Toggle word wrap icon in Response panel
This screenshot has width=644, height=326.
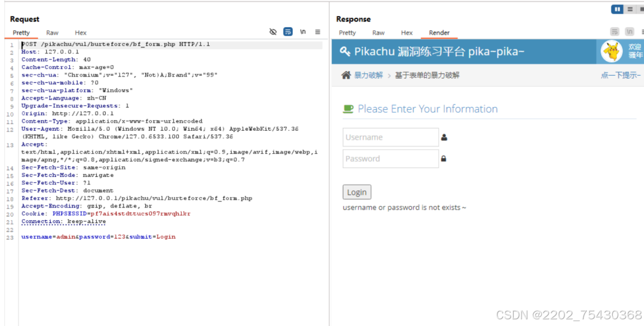(614, 32)
